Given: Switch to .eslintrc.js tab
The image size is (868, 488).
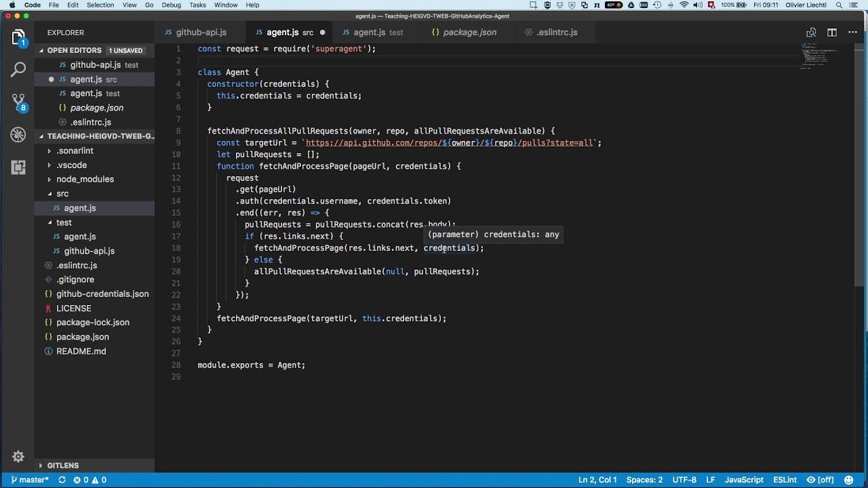Looking at the screenshot, I should pos(556,33).
